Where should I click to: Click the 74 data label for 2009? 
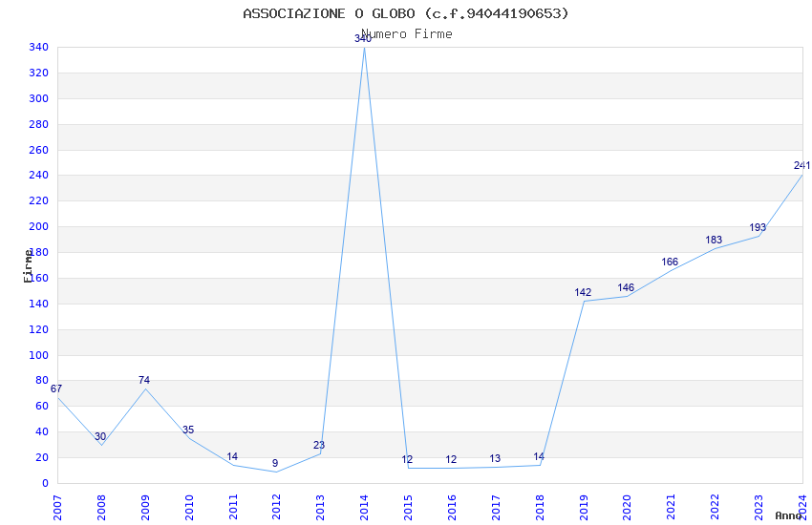click(144, 380)
